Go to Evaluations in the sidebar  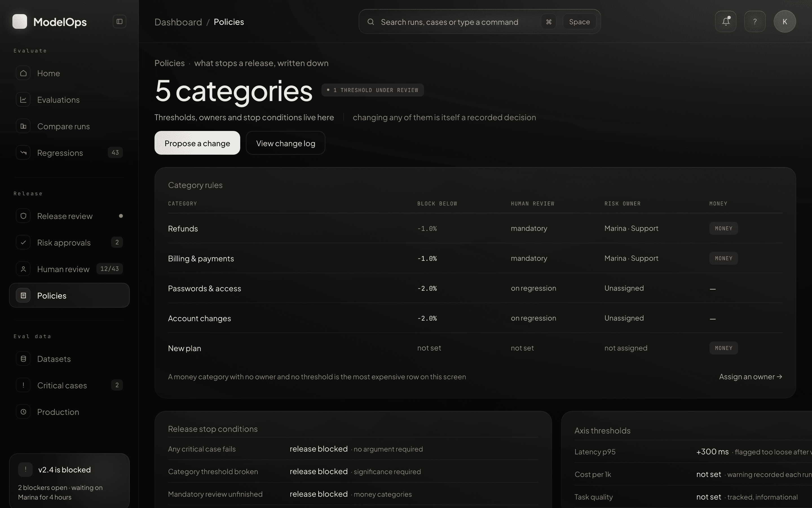69,100
